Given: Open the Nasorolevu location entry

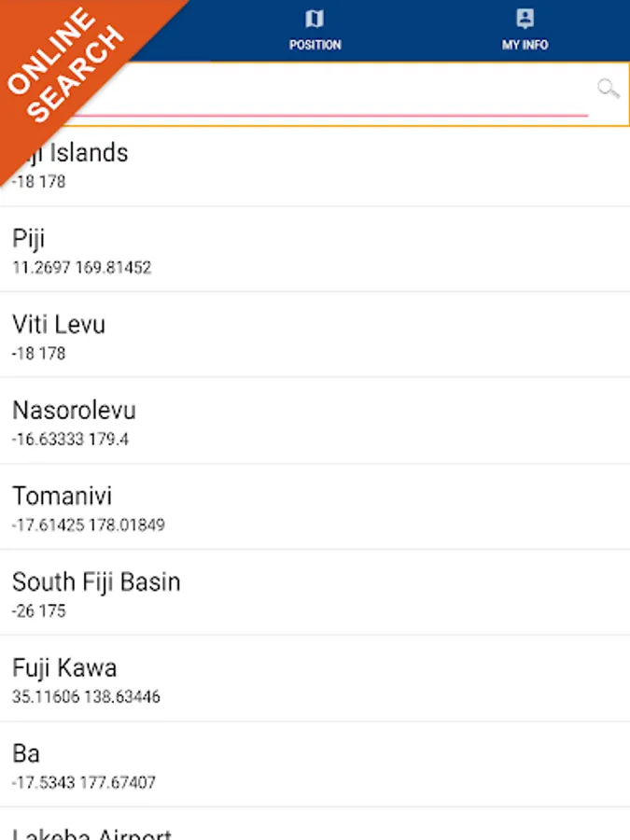Looking at the screenshot, I should 74,411.
